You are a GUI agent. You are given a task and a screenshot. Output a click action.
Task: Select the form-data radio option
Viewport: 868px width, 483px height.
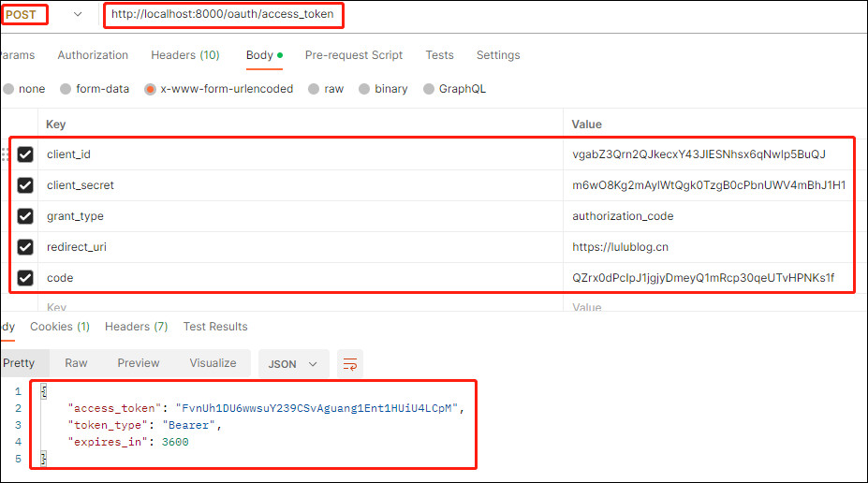(x=66, y=89)
